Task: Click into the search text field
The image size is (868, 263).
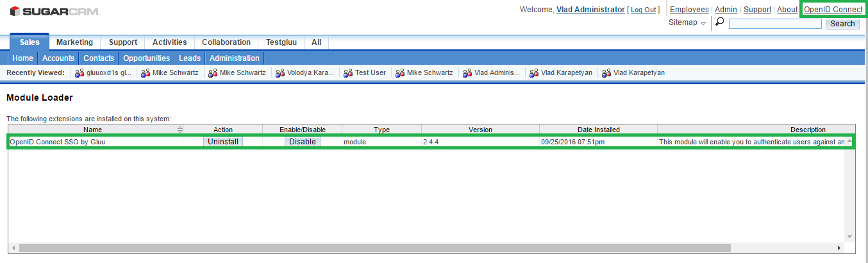Action: (775, 24)
